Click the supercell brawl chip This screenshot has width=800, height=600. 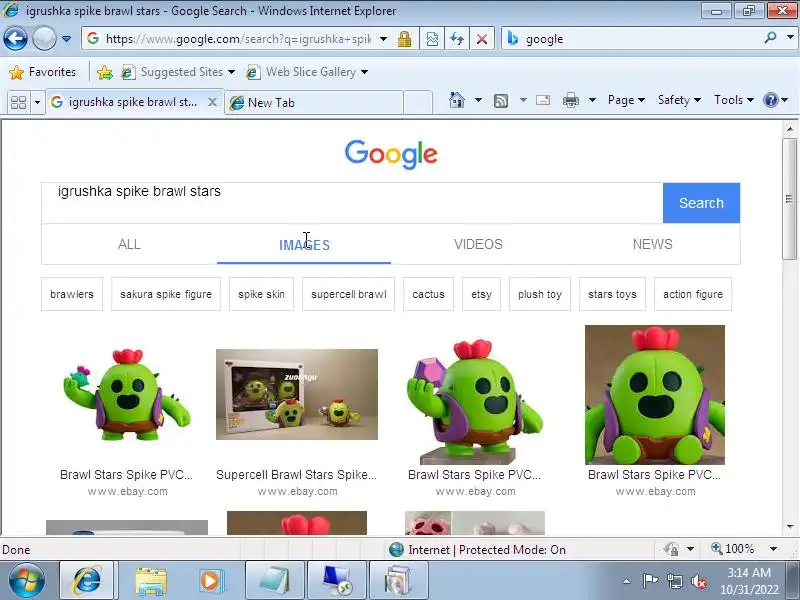[x=348, y=294]
